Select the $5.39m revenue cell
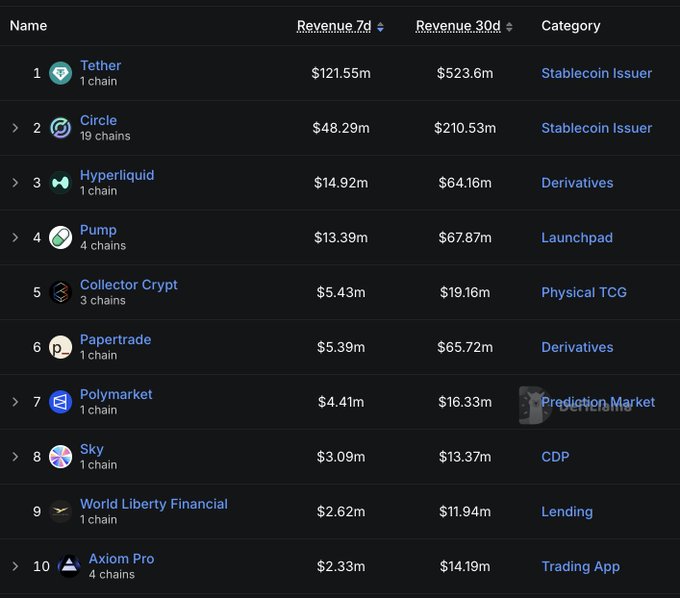This screenshot has height=598, width=680. pos(341,347)
